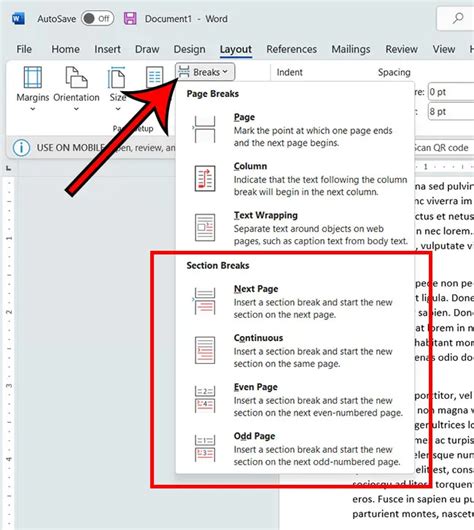Click the info icon in mobile banner
Viewport: 474px width, 530px height.
click(x=21, y=148)
